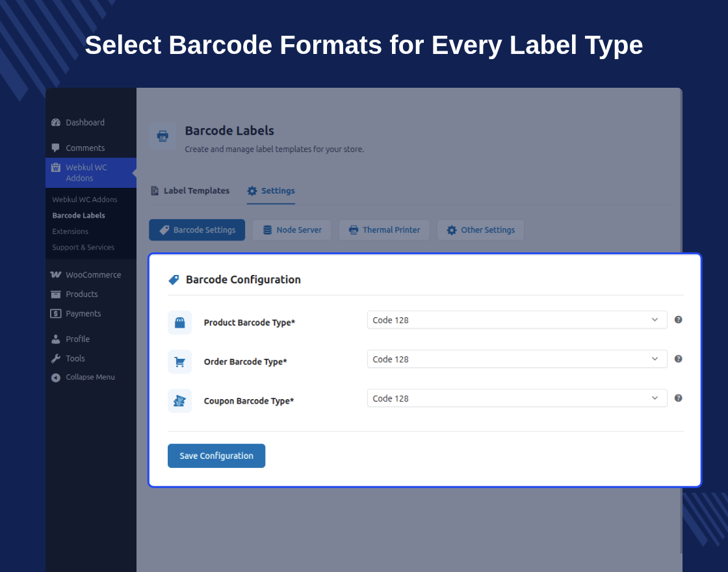Click the Coupon Barcode Type ticket icon
The height and width of the screenshot is (572, 728).
[x=179, y=400]
